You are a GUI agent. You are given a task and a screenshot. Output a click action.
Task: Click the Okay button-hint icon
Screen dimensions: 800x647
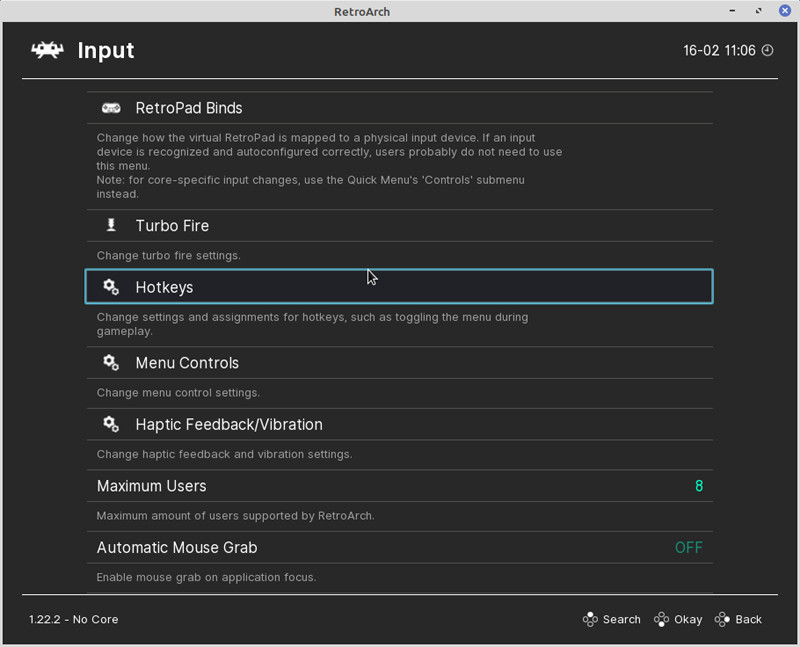(661, 619)
